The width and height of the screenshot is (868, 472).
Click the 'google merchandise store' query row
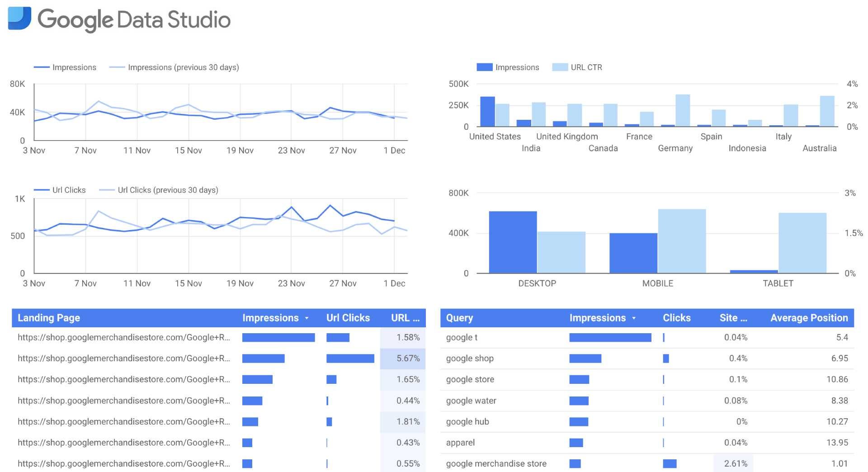(647, 463)
